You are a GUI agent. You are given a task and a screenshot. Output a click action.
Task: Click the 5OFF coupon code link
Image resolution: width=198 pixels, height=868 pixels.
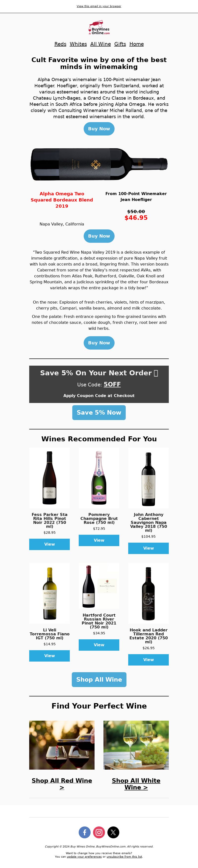click(x=112, y=384)
